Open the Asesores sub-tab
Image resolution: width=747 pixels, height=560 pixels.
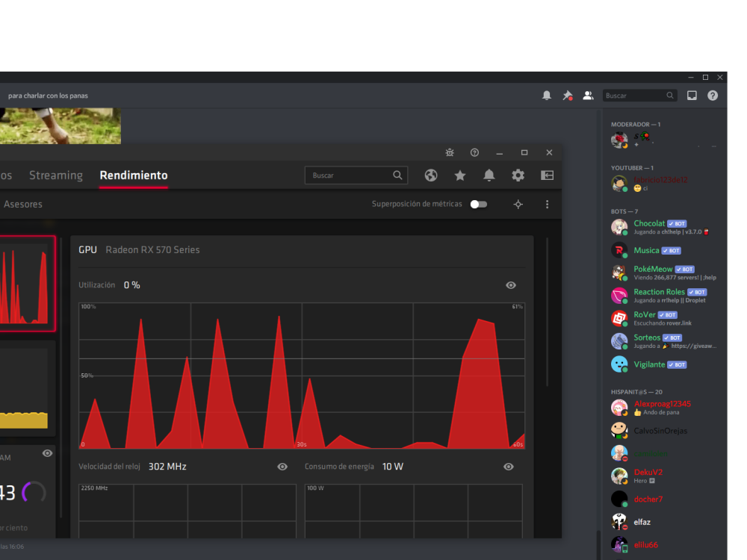(23, 205)
